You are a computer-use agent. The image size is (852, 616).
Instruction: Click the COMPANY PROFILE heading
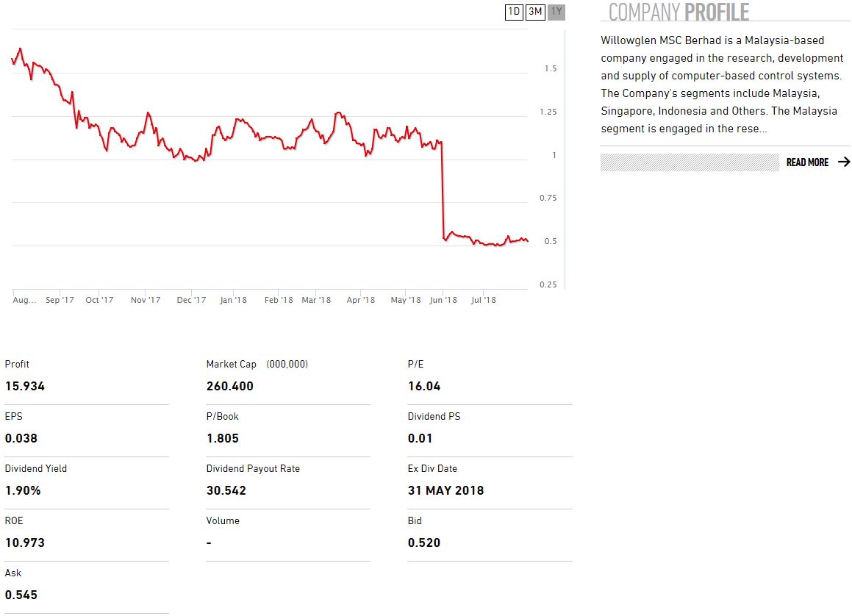click(x=679, y=12)
